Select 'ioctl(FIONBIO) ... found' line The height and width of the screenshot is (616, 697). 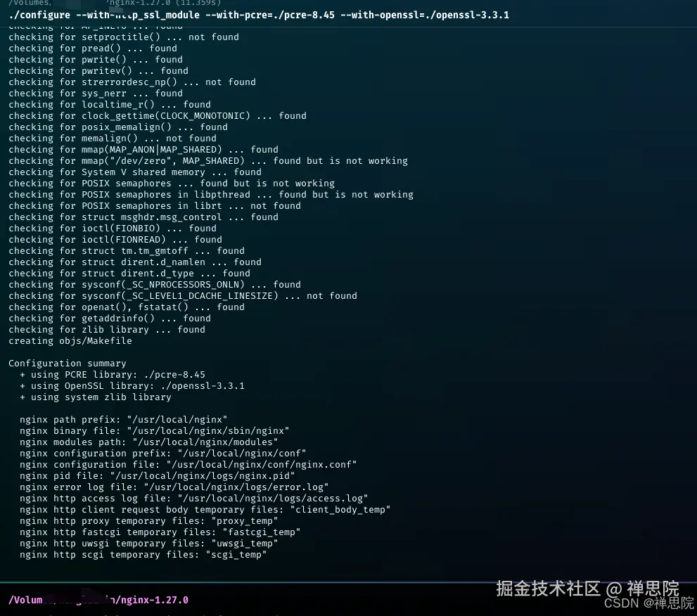click(113, 229)
